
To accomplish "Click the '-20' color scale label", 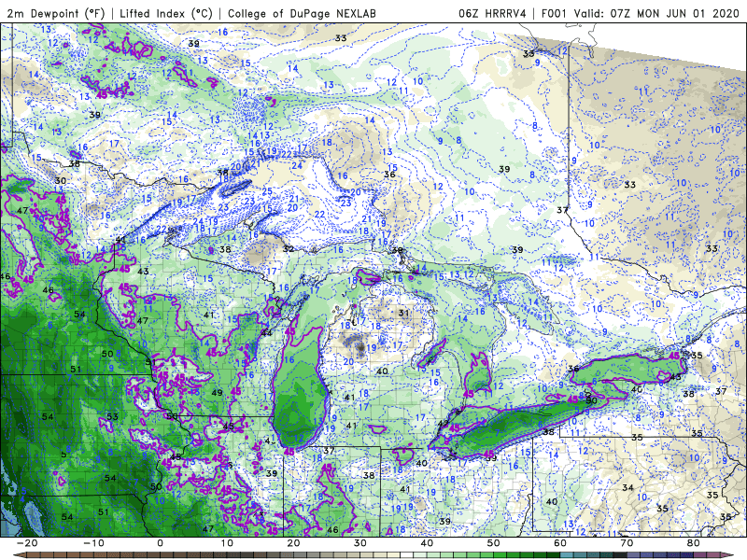I will (27, 543).
